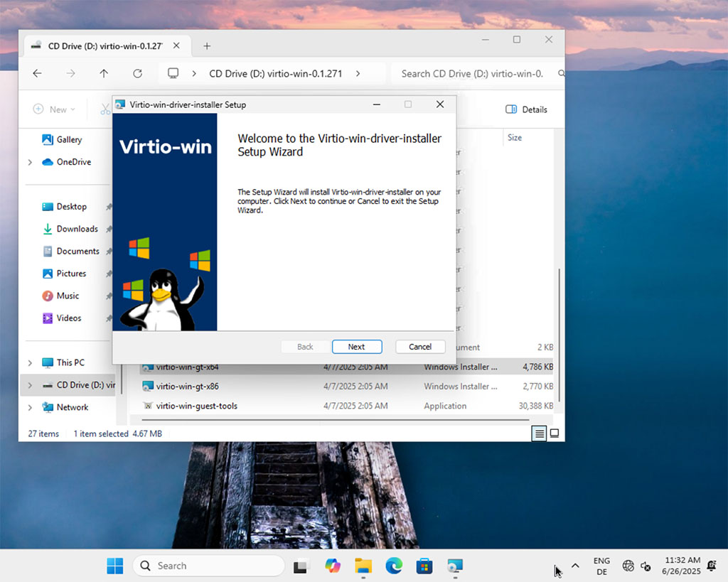Expand the OneDrive tree node
This screenshot has width=728, height=582.
30,162
